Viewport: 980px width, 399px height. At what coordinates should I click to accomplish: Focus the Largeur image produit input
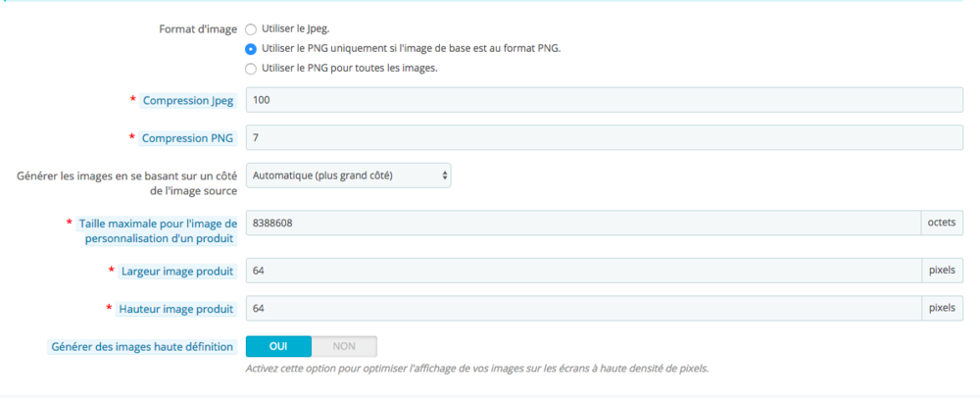click(582, 271)
